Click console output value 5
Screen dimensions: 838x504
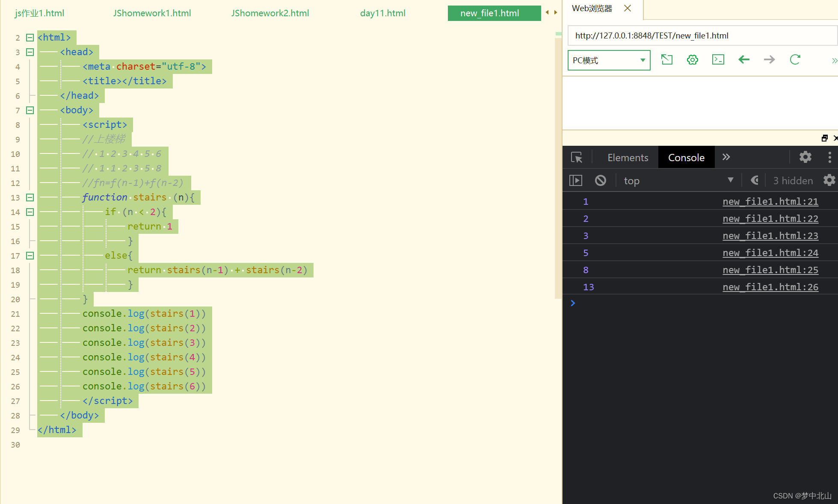[x=586, y=253]
